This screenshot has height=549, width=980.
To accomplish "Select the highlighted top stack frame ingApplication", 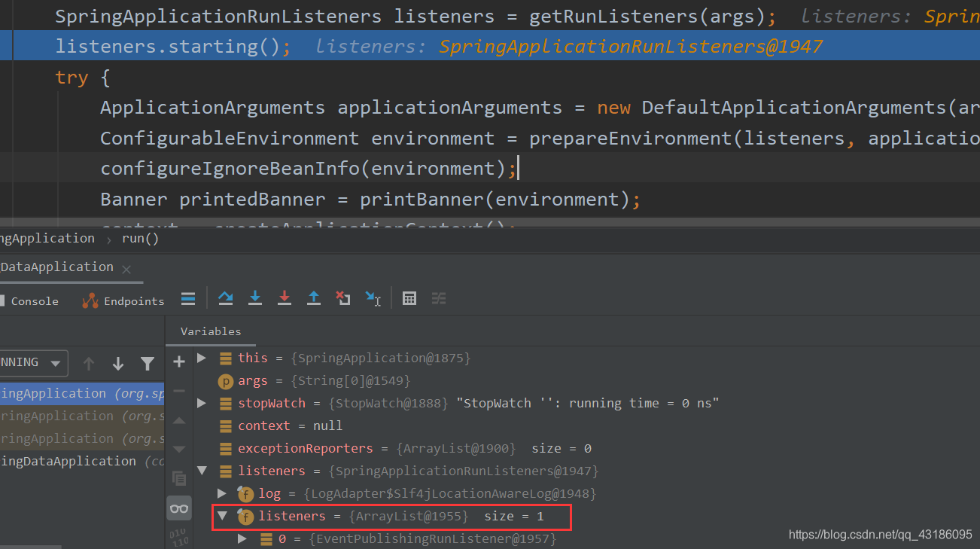I will (82, 393).
